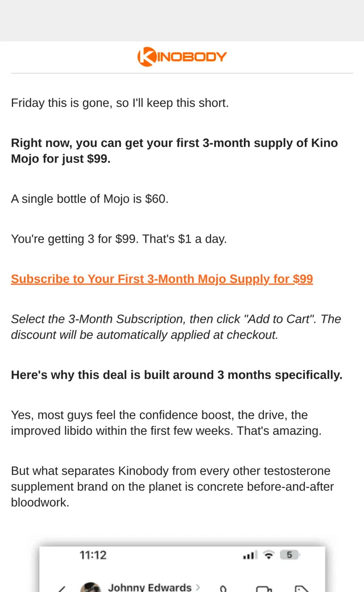Open the Johnny Edwards contact name
The width and height of the screenshot is (364, 592).
[150, 587]
